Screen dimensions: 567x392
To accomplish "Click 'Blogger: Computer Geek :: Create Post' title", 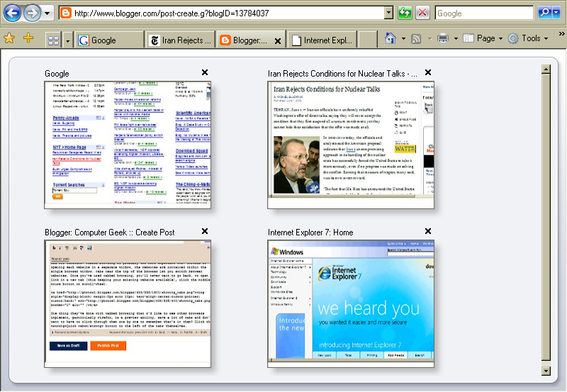I will [x=110, y=233].
